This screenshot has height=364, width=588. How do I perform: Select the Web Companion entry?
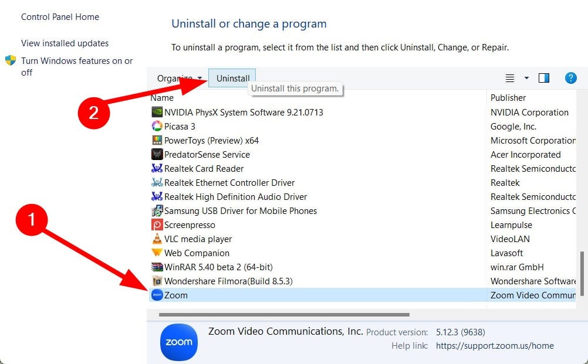pyautogui.click(x=197, y=253)
